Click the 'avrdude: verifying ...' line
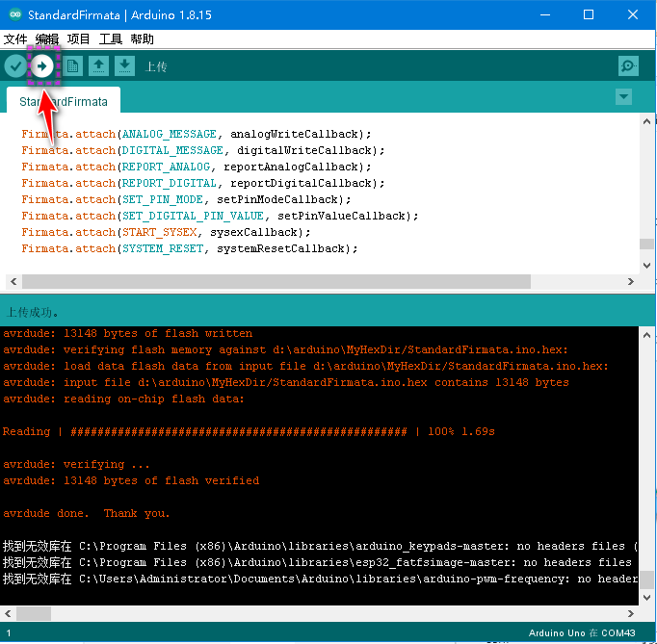 pyautogui.click(x=76, y=464)
